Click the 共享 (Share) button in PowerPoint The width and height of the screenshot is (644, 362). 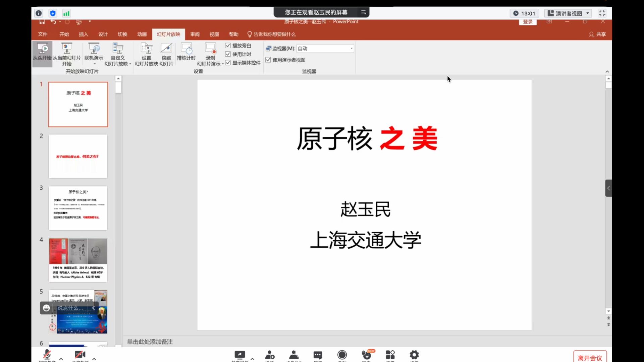597,34
